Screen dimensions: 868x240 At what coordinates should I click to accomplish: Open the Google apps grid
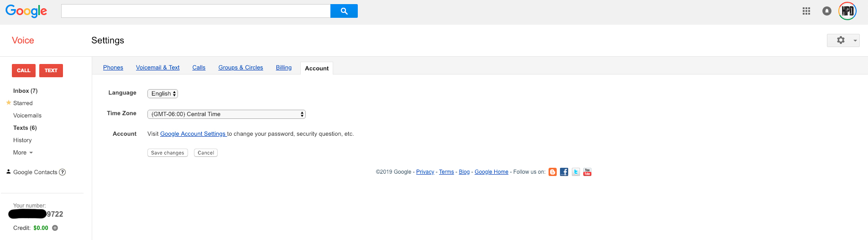[806, 11]
